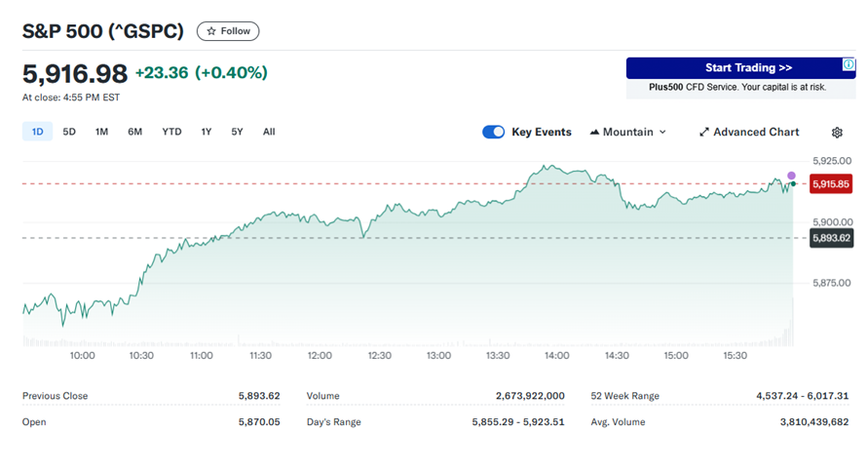Click the Plus500 CFD Service ad text

tap(737, 87)
